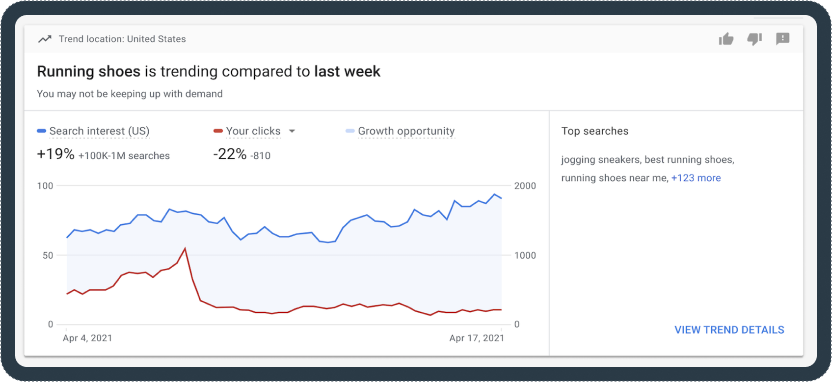Click the +100K-1M searches text
Screen dimensions: 832x382
124,156
